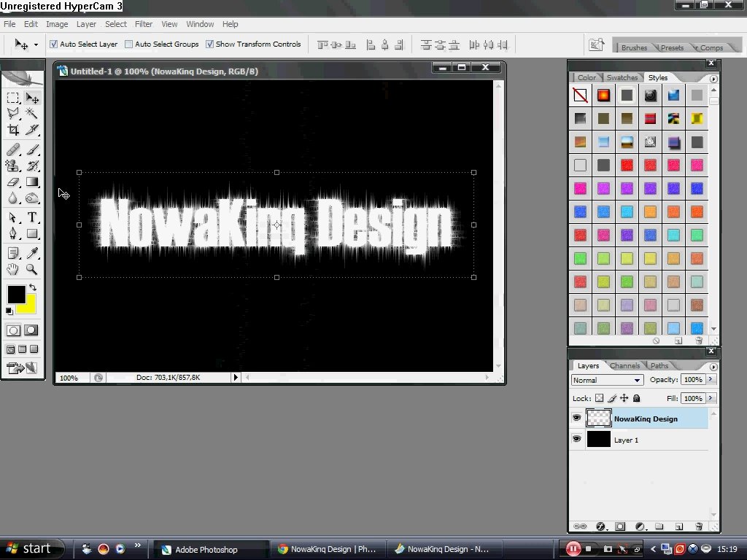This screenshot has width=747, height=560.
Task: Select the Brush tool
Action: tap(32, 149)
